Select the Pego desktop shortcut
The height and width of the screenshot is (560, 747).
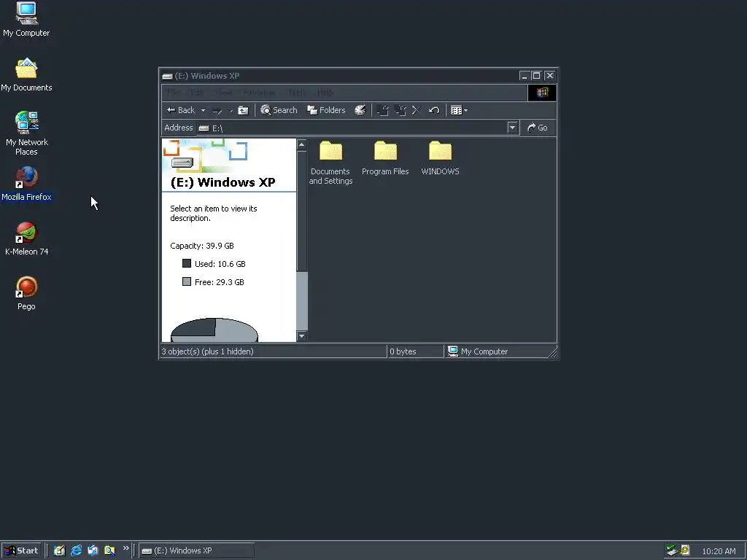(x=27, y=294)
